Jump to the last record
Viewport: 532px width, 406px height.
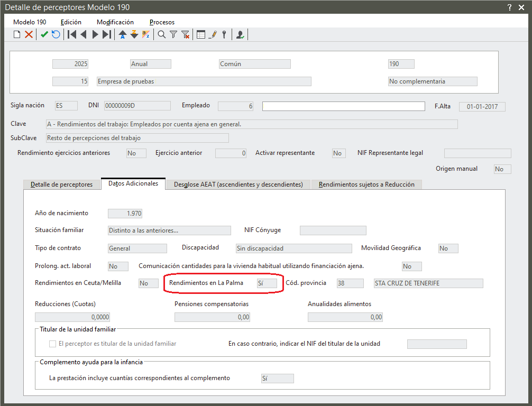pyautogui.click(x=107, y=34)
